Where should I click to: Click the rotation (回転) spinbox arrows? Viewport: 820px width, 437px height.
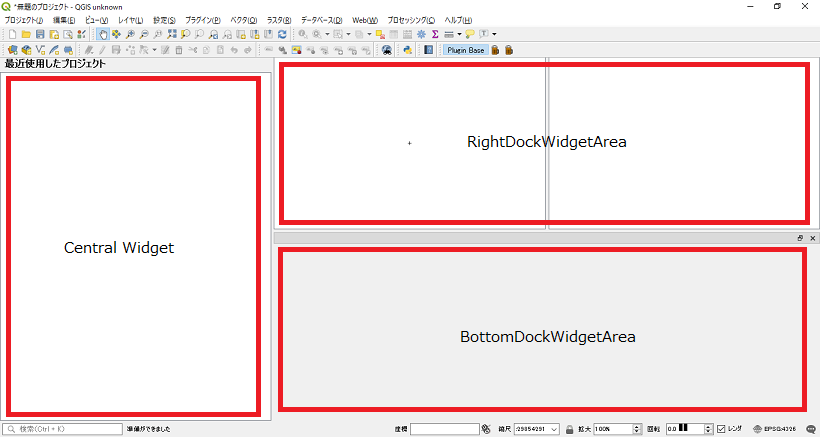point(708,429)
